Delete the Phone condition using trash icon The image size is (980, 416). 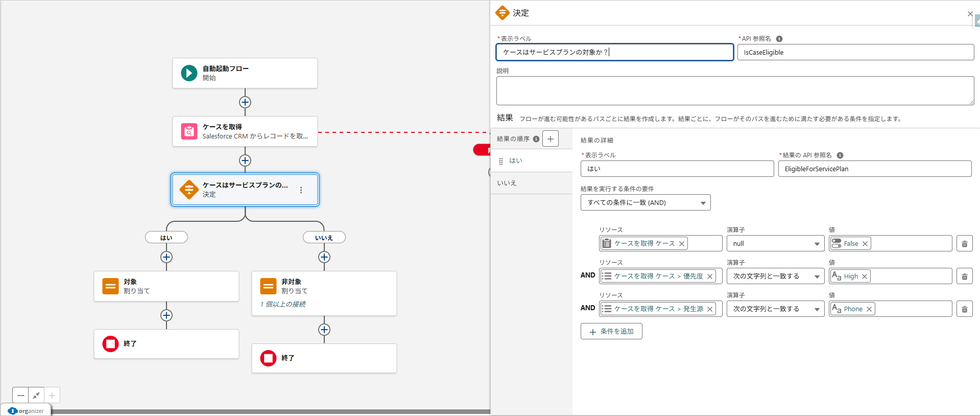(964, 309)
